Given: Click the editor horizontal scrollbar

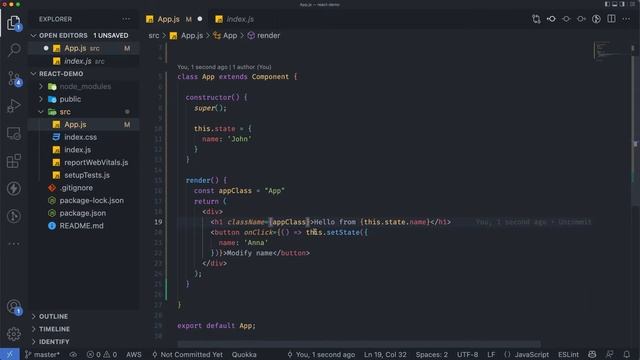Looking at the screenshot, I should pos(359,344).
